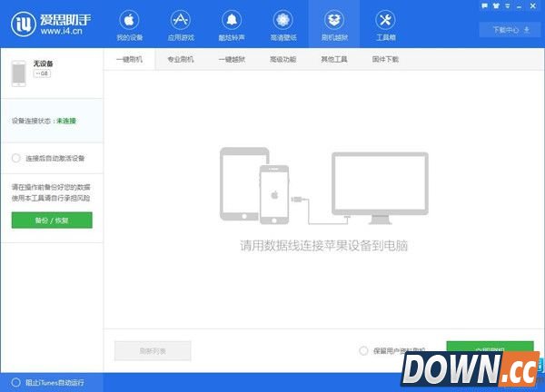
Task: Click the grey phone device thumbnail
Action: click(x=19, y=73)
